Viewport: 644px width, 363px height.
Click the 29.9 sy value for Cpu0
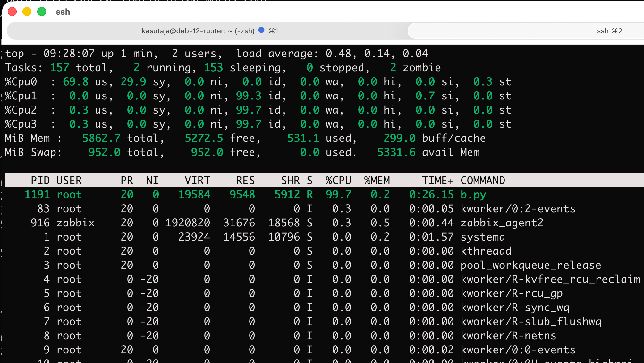(133, 82)
